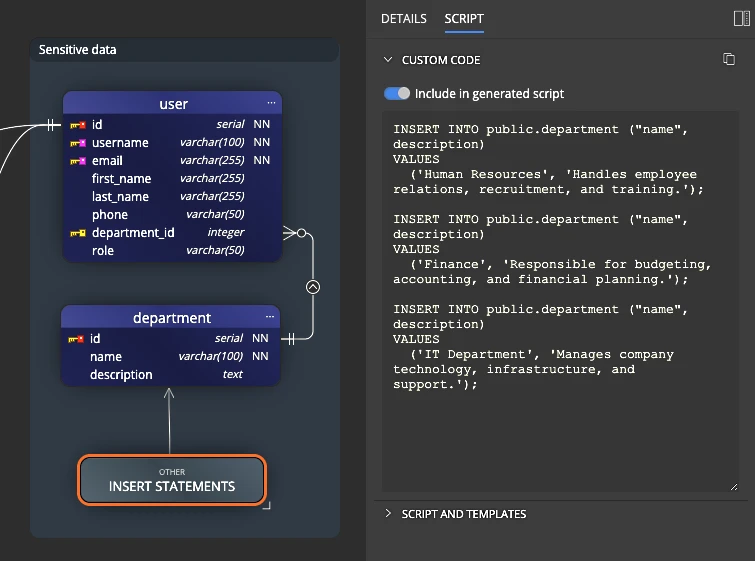Toggle the side panel layout icon

741,18
